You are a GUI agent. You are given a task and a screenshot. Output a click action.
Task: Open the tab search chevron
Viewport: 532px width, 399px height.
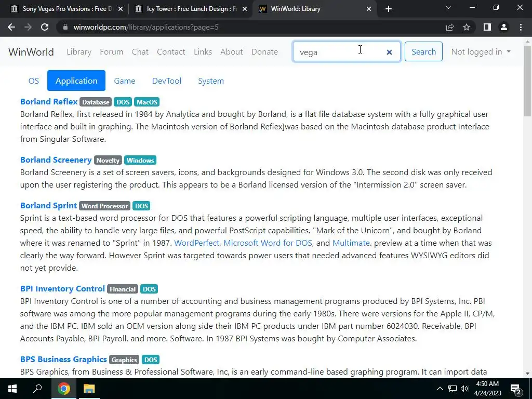448,7
